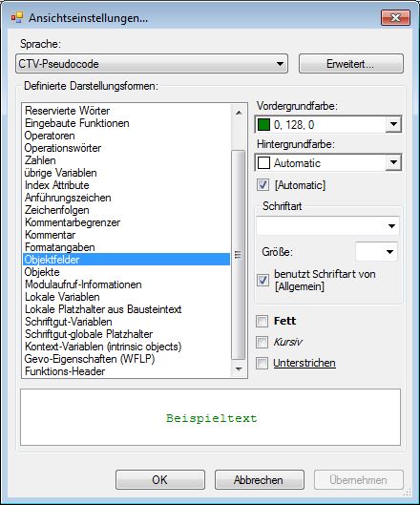Enable the Unterstrichen checkbox
Image resolution: width=420 pixels, height=505 pixels.
click(x=262, y=363)
